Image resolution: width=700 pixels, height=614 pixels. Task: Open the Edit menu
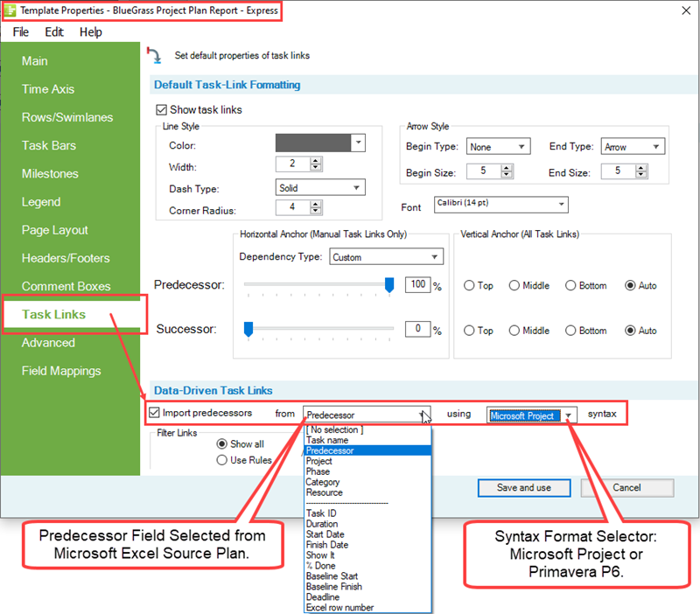click(54, 31)
